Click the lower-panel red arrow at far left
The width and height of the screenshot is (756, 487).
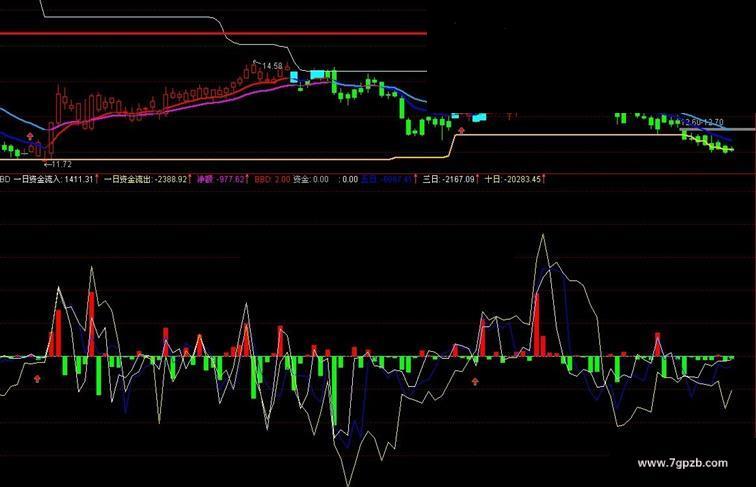pyautogui.click(x=37, y=379)
